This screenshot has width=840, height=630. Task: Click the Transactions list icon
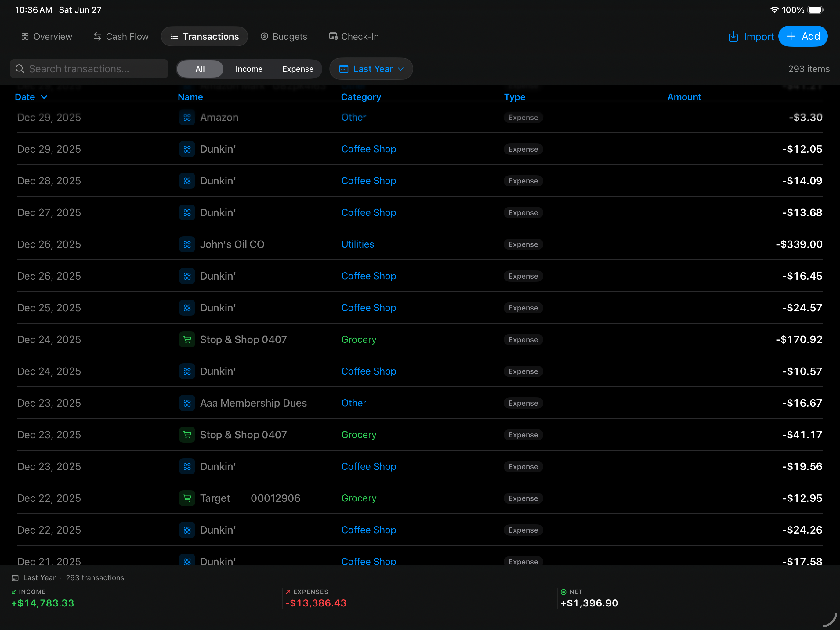tap(174, 36)
